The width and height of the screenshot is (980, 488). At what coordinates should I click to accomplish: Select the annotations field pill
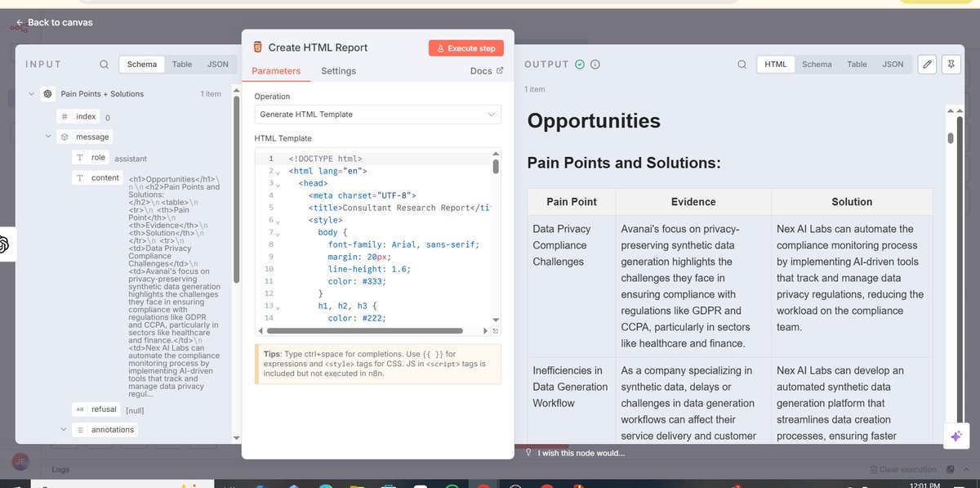(x=104, y=429)
